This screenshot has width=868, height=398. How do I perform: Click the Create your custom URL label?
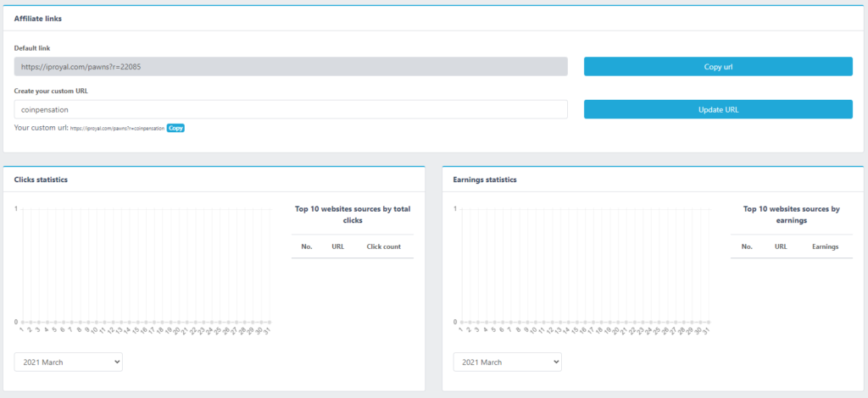(51, 91)
